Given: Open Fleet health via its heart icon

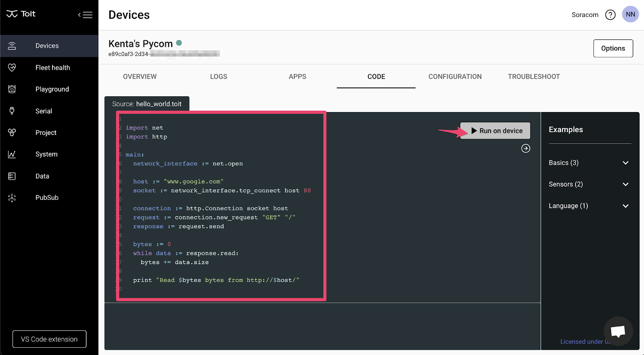Looking at the screenshot, I should (x=12, y=68).
